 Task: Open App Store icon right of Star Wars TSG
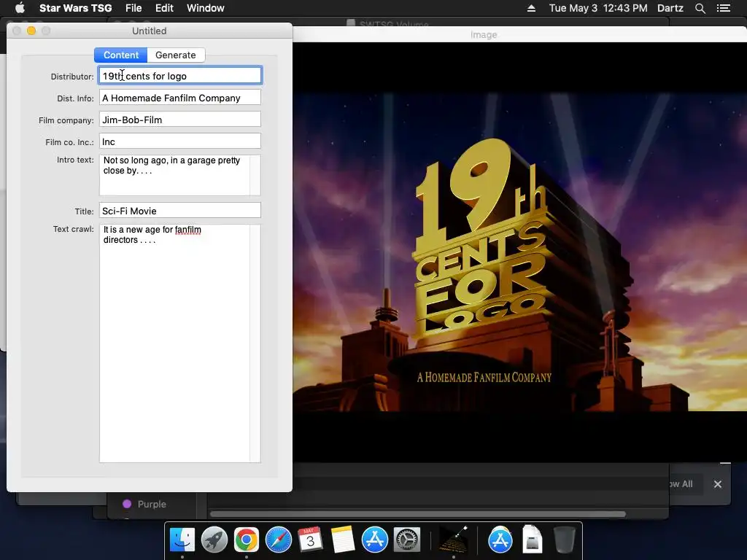(500, 540)
